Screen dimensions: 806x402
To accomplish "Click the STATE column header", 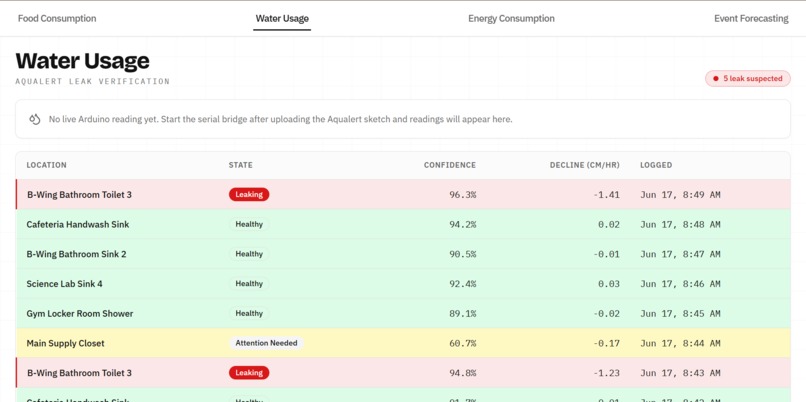I will pos(241,165).
